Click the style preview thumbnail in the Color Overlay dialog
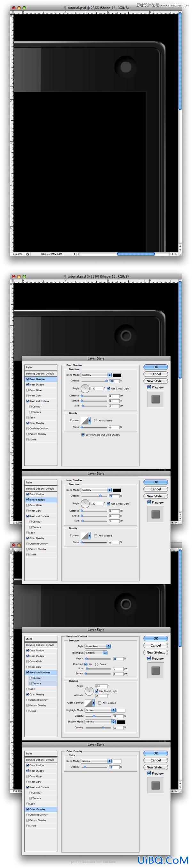The height and width of the screenshot is (868, 192). coord(155,785)
